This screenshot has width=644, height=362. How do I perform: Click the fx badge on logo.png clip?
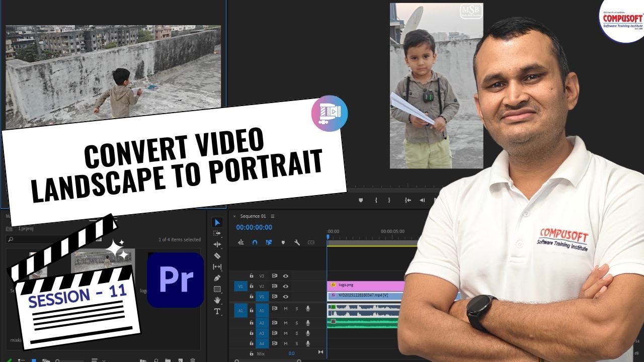[x=333, y=285]
